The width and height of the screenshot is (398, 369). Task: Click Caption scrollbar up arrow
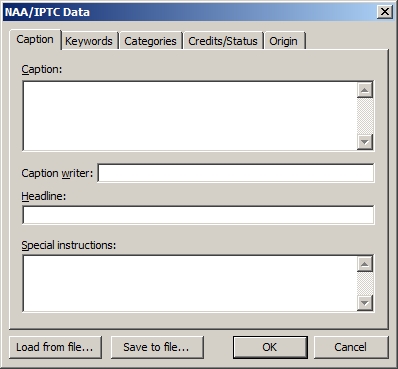click(x=365, y=90)
